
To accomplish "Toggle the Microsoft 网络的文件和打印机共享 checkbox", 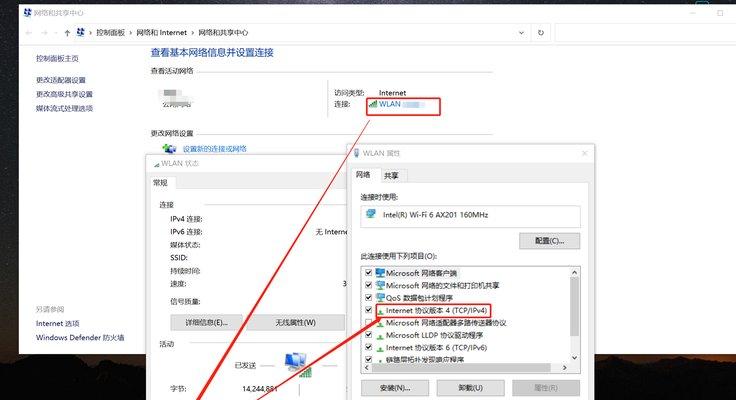I will click(368, 285).
